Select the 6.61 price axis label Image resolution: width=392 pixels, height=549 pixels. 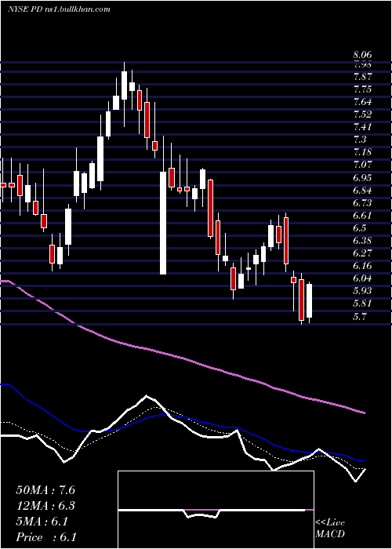(x=362, y=216)
